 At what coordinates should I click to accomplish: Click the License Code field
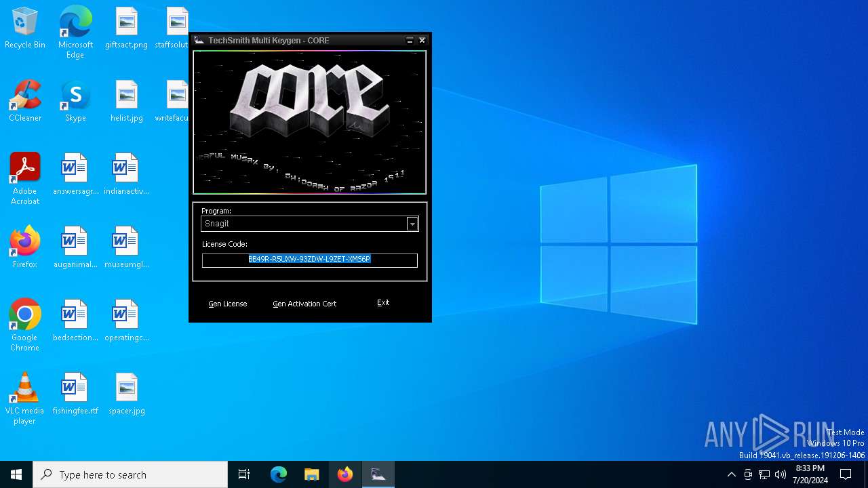pyautogui.click(x=309, y=260)
